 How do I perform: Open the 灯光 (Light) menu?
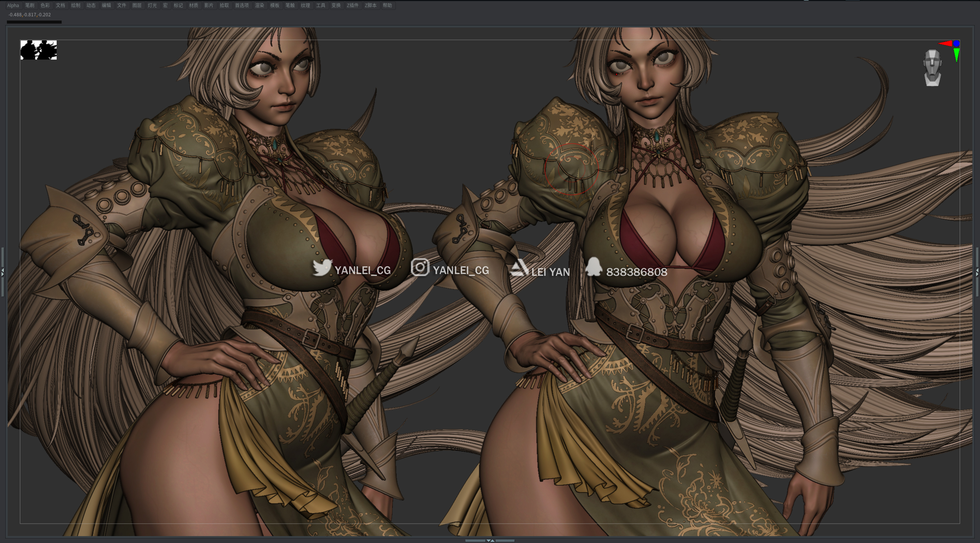(x=152, y=5)
